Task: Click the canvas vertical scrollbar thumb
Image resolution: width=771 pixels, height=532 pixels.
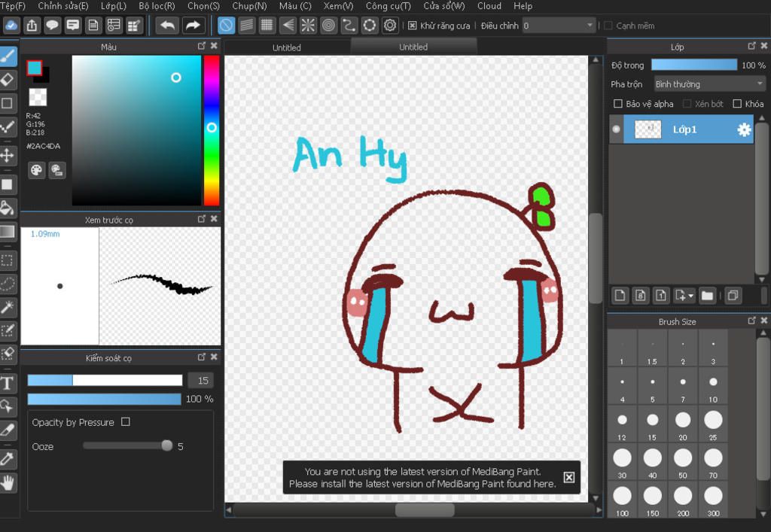Action: (x=596, y=258)
